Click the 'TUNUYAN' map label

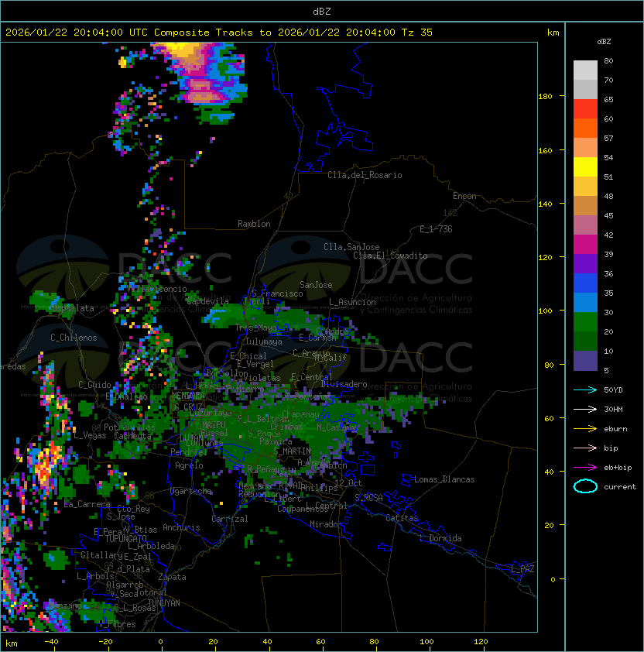(164, 603)
